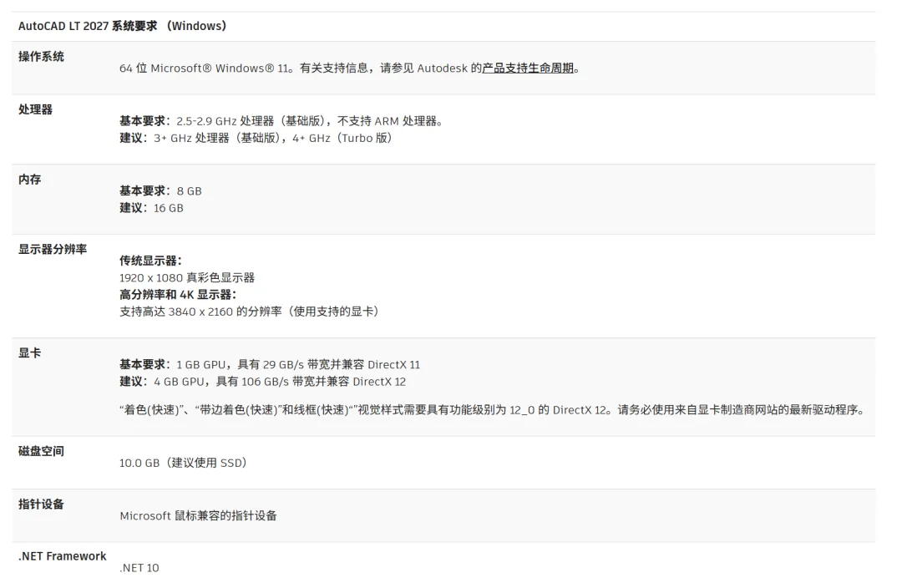The image size is (902, 588).
Task: Click the 传统显示器 subheading
Action: point(150,261)
